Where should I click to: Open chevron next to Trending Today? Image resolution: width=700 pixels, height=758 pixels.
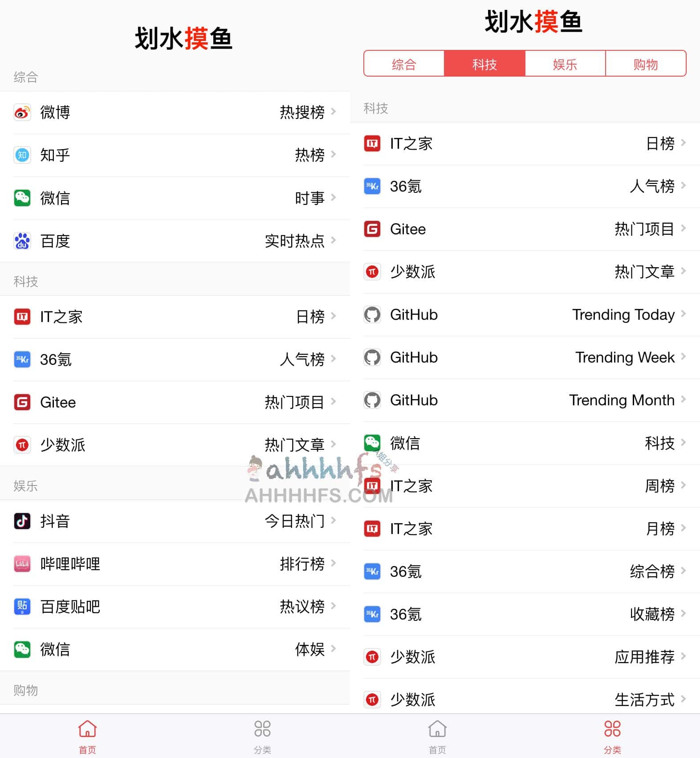tap(684, 314)
